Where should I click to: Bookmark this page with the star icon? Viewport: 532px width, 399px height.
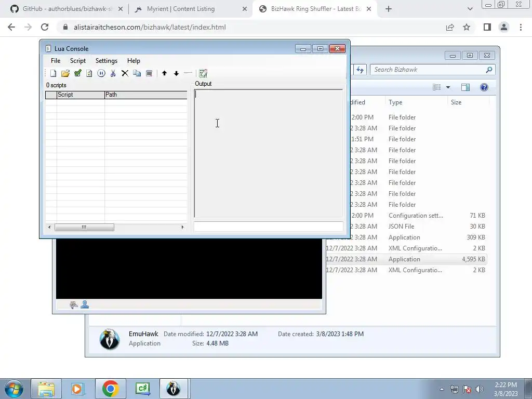tap(467, 27)
